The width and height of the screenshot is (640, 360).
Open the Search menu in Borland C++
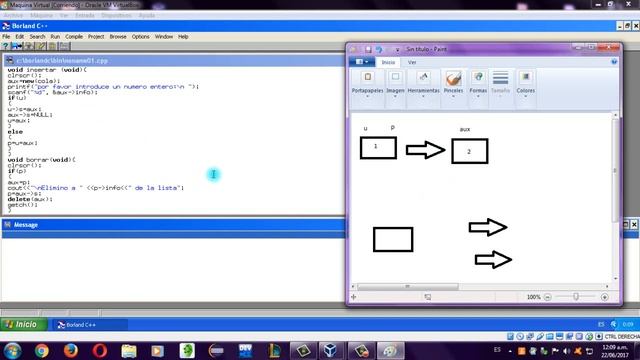[37, 37]
